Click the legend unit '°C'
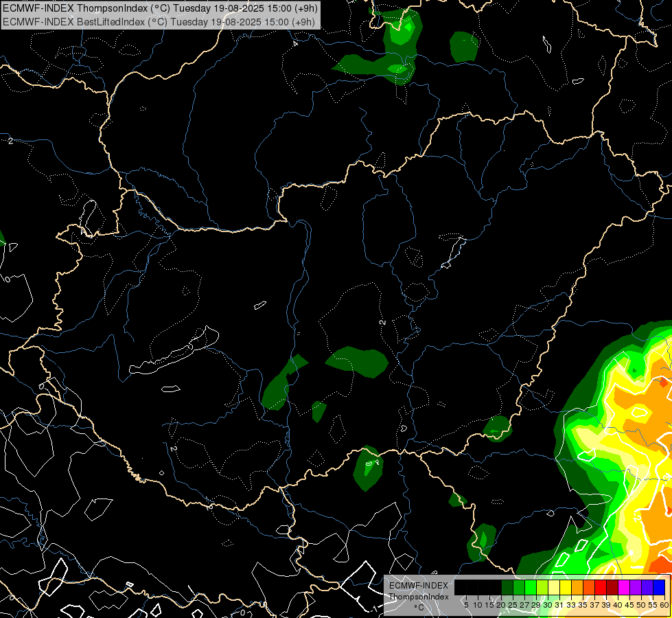672x618 pixels. [x=419, y=608]
